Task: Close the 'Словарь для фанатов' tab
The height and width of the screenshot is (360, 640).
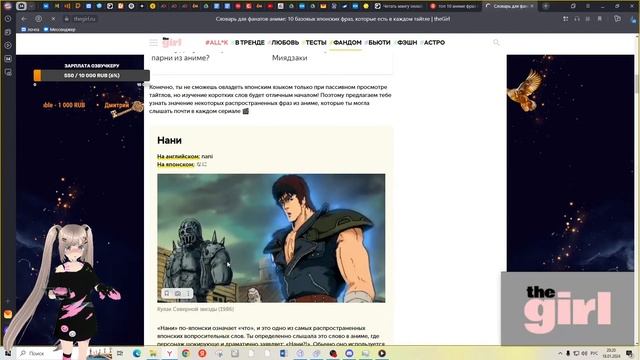Action: pos(532,6)
